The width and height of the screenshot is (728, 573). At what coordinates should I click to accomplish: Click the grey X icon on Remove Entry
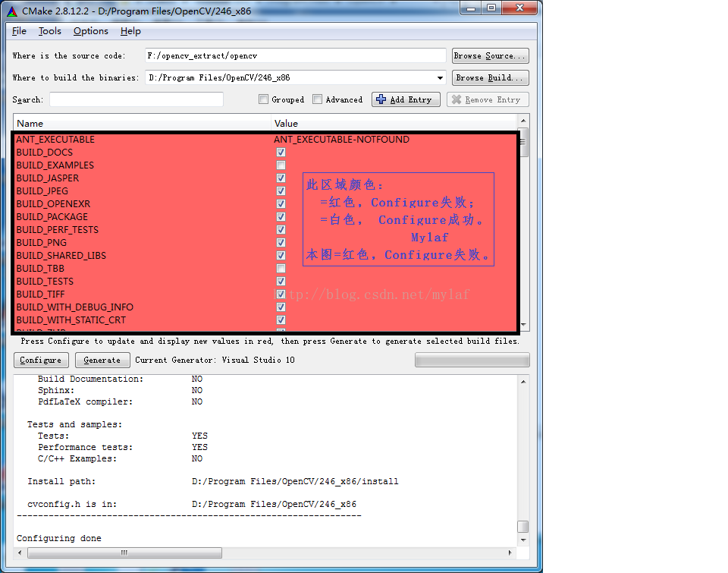point(457,99)
